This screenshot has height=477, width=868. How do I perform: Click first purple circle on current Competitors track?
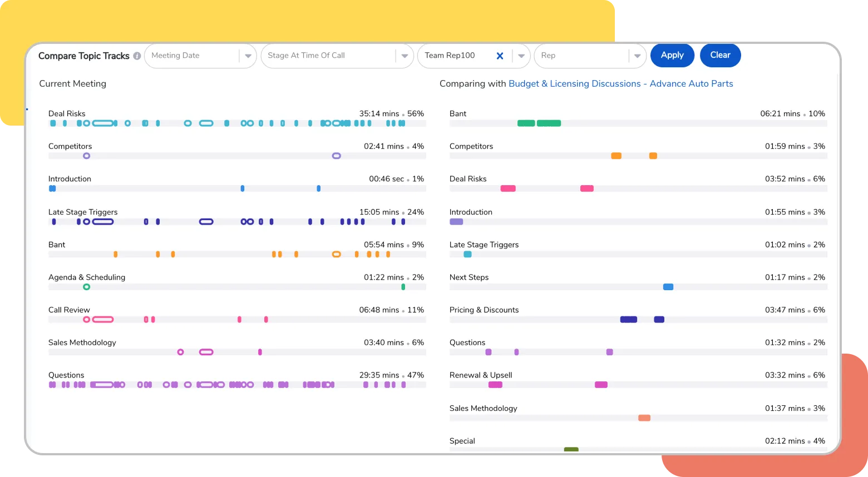(x=86, y=156)
